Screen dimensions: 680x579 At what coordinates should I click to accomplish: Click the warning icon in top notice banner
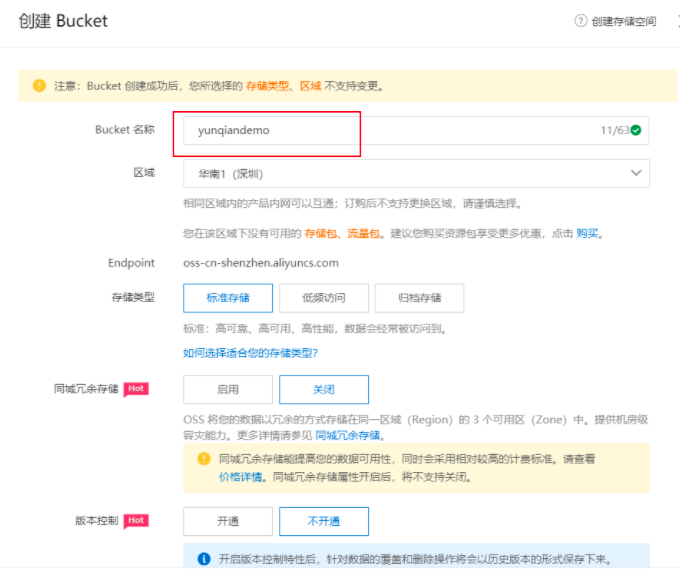[39, 85]
